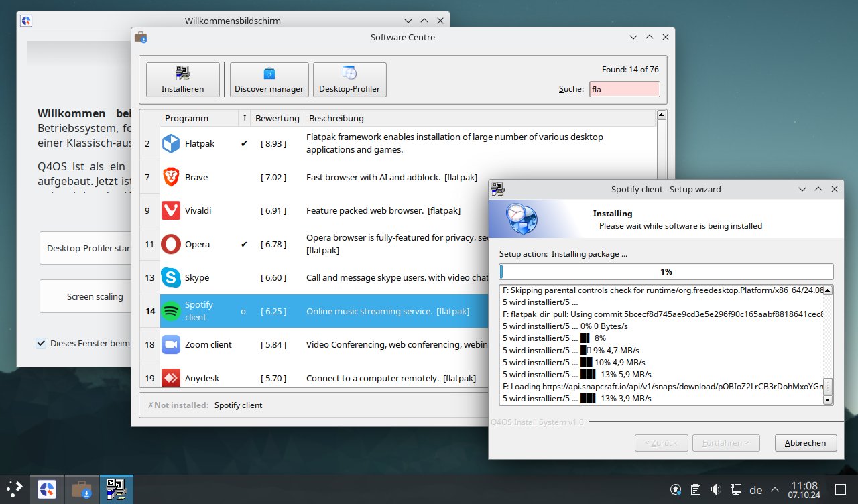The width and height of the screenshot is (858, 504).
Task: Click the updates tray icon
Action: [677, 489]
